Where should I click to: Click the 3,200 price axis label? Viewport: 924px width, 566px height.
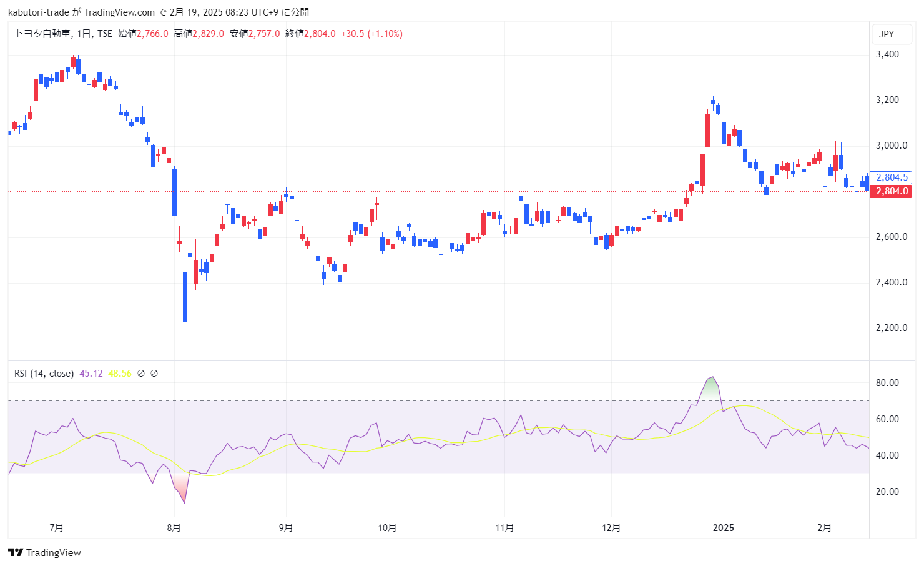(887, 100)
